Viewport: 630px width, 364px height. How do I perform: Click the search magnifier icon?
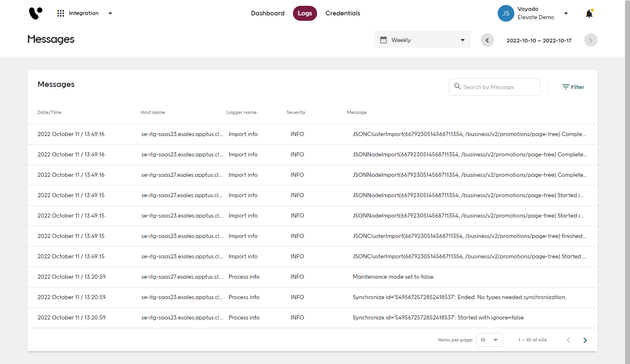[x=457, y=86]
